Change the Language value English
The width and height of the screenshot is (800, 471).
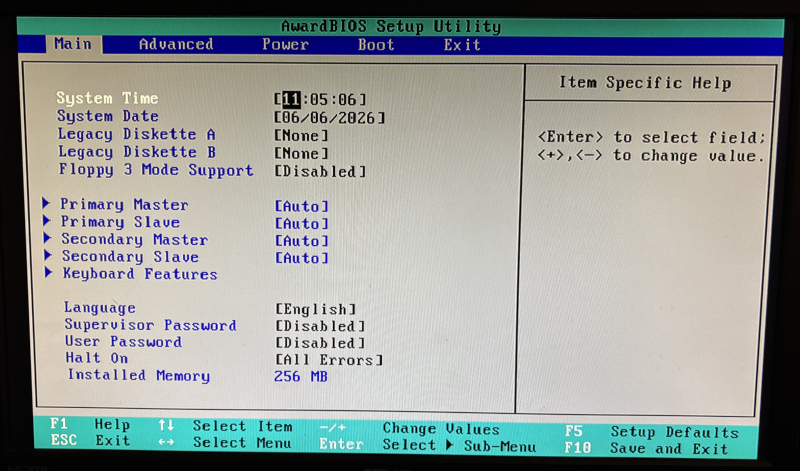(x=315, y=309)
